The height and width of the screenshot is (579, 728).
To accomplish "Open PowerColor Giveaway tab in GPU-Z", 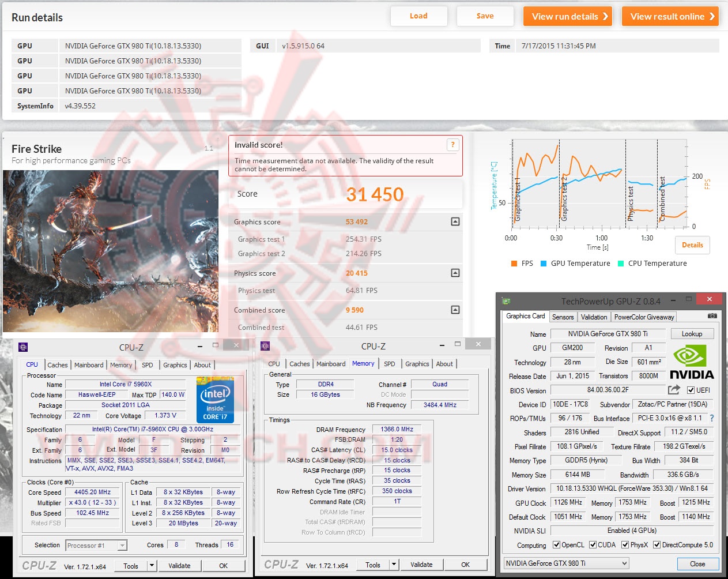I will [644, 317].
